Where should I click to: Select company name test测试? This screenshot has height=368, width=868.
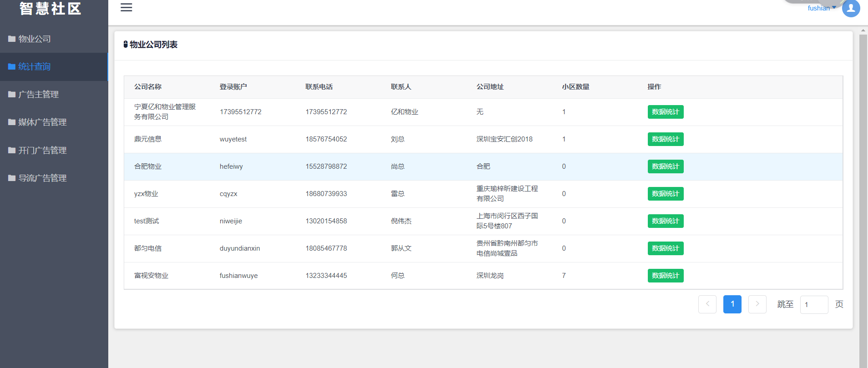146,221
